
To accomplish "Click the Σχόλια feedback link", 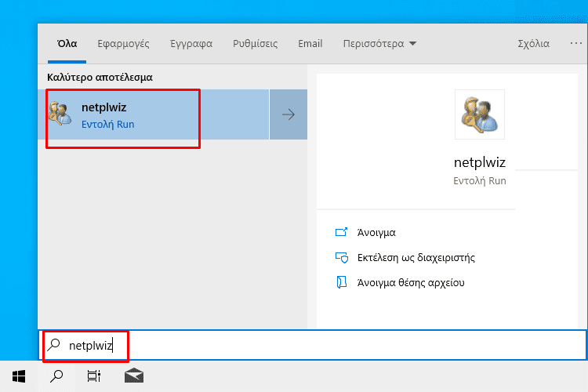I will [533, 44].
